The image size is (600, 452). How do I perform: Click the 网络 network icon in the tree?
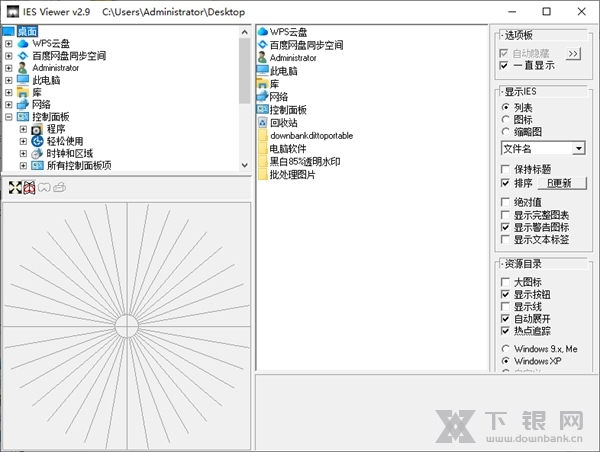[x=23, y=104]
